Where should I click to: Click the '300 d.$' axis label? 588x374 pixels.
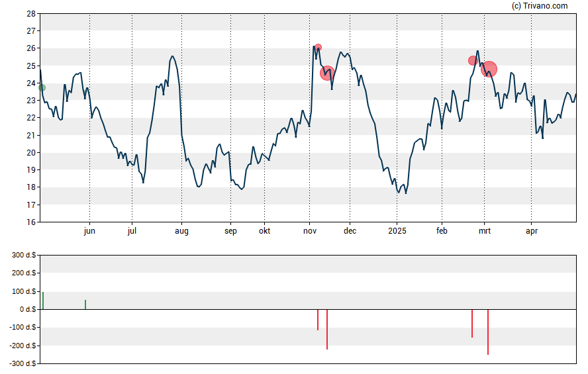[x=24, y=255]
